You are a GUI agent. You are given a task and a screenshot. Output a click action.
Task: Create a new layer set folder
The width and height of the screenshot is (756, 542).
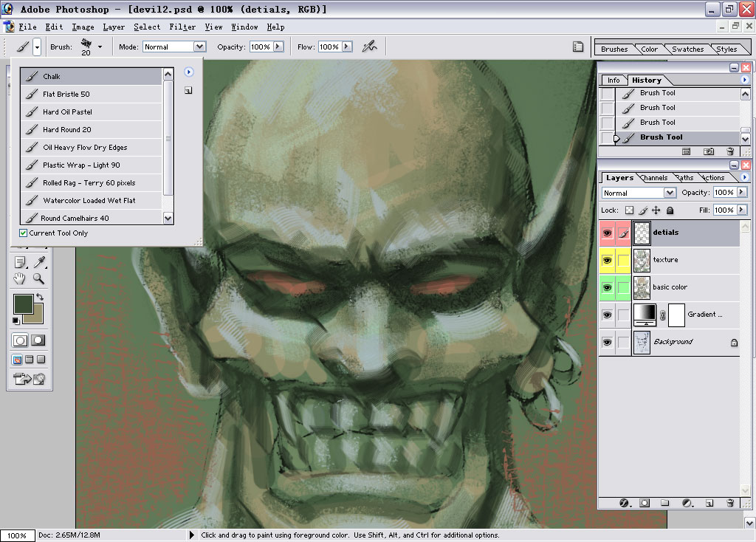(x=665, y=503)
